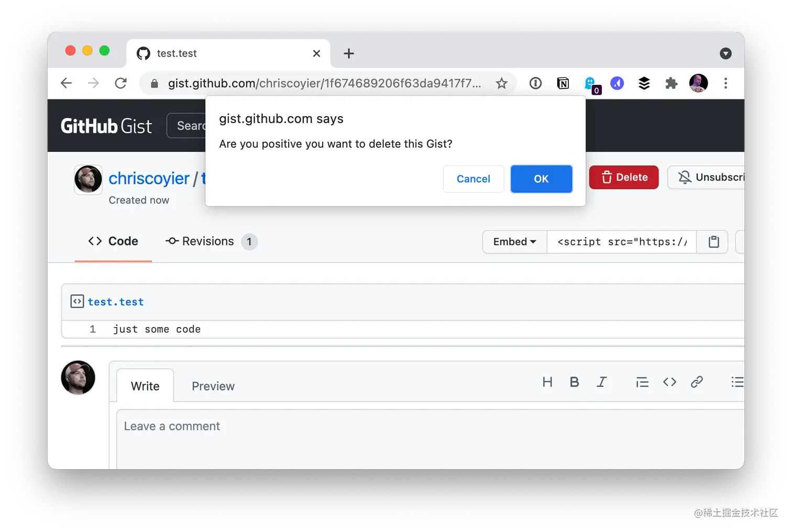Click the GitHub Gist logo

[x=106, y=126]
